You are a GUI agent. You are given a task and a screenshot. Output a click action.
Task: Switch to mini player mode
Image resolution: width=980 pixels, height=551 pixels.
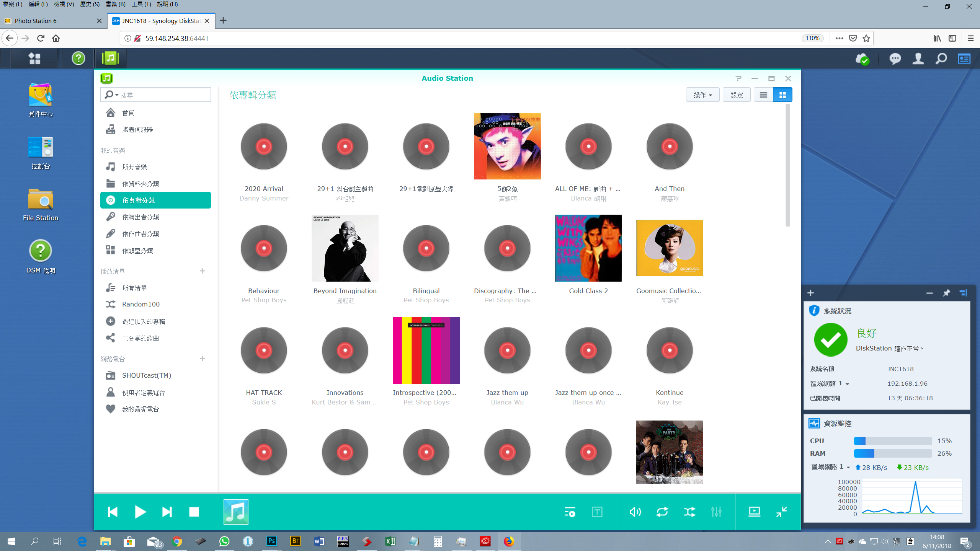pos(781,512)
